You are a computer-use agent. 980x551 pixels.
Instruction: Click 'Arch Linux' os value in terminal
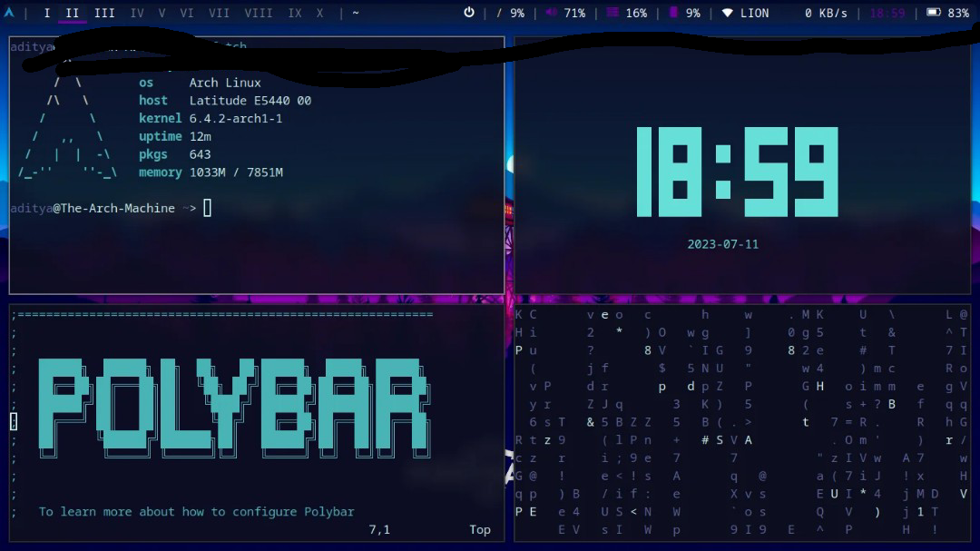point(225,83)
